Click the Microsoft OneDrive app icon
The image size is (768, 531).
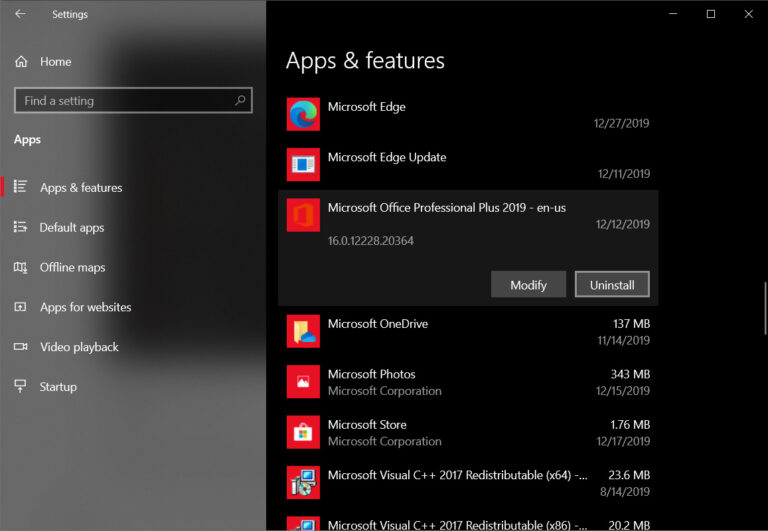pyautogui.click(x=303, y=331)
